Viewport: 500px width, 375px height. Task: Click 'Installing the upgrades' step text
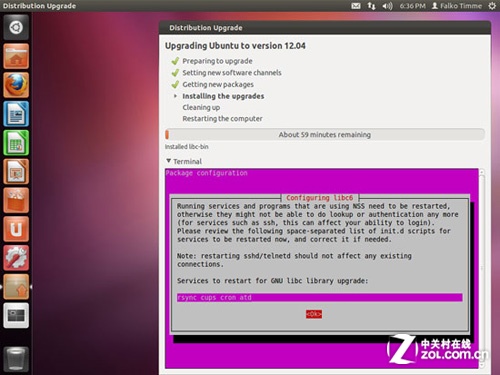(223, 96)
